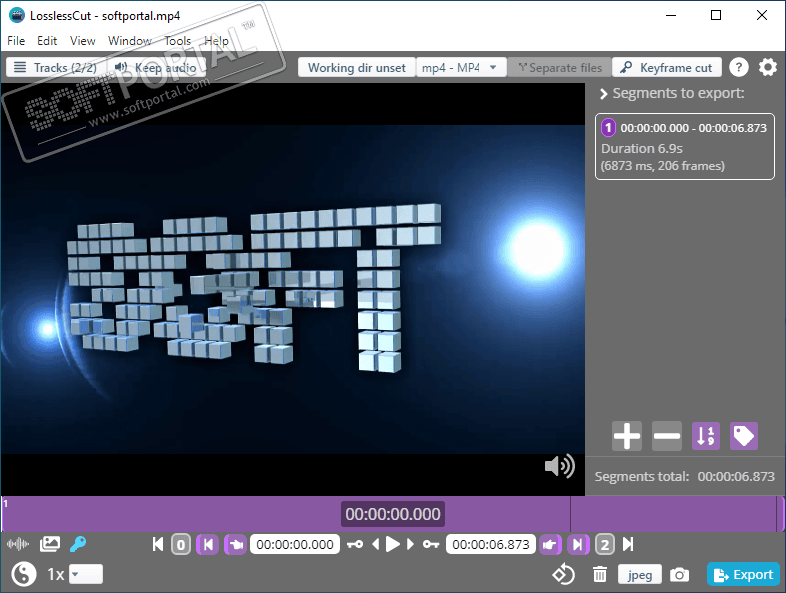This screenshot has width=786, height=593.
Task: Remove the segment with the minus icon
Action: (x=667, y=436)
